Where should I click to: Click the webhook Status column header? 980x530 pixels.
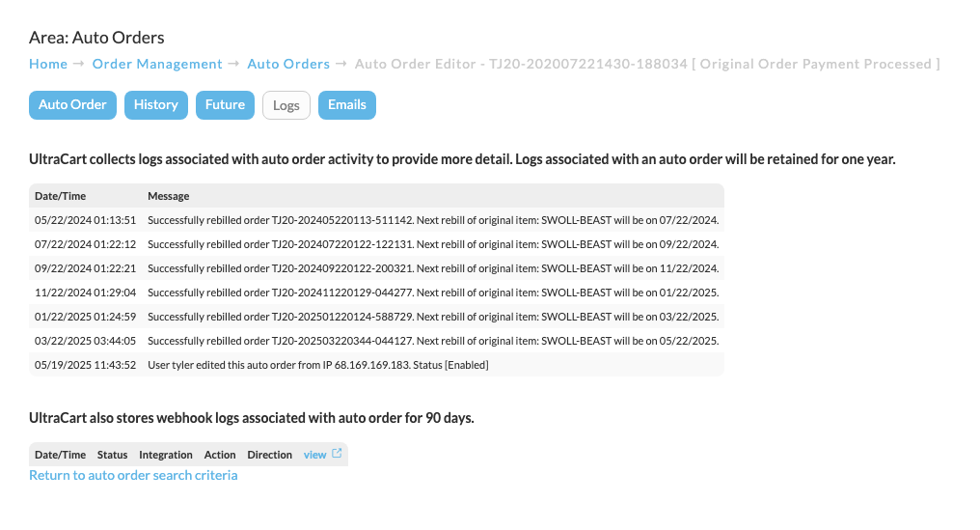[x=112, y=455]
